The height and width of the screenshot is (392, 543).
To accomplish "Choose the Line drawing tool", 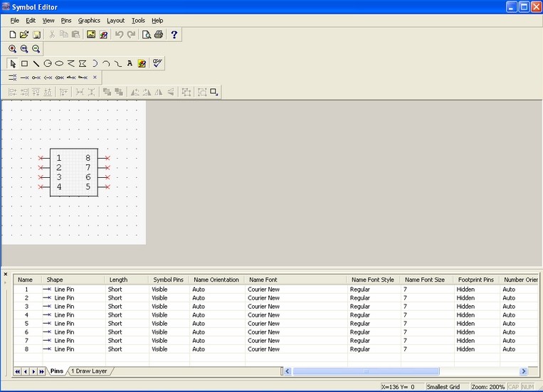I will (36, 64).
